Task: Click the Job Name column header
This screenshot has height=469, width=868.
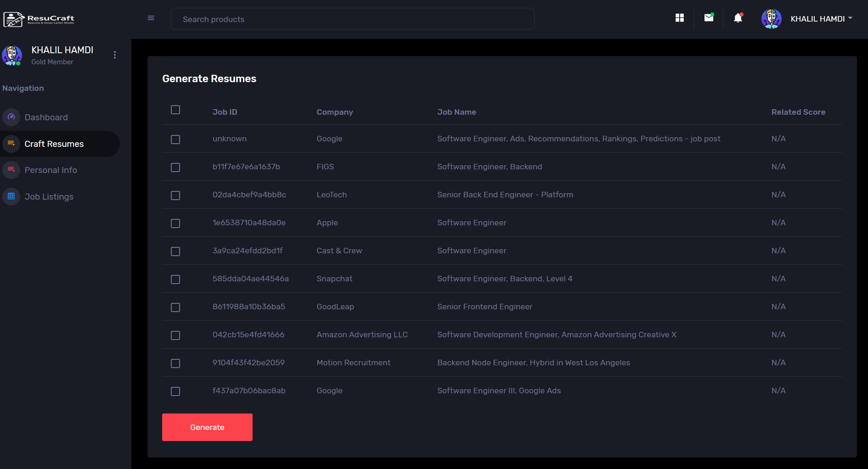Action: coord(457,112)
